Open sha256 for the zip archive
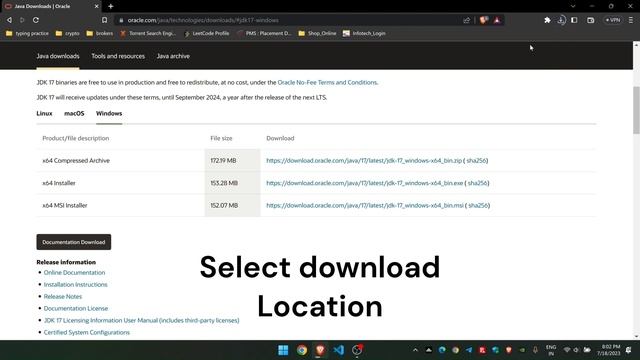The height and width of the screenshot is (360, 640). (x=476, y=161)
